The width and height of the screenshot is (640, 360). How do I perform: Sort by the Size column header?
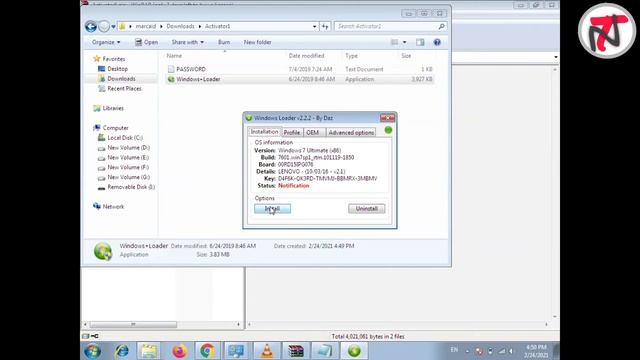[406, 56]
